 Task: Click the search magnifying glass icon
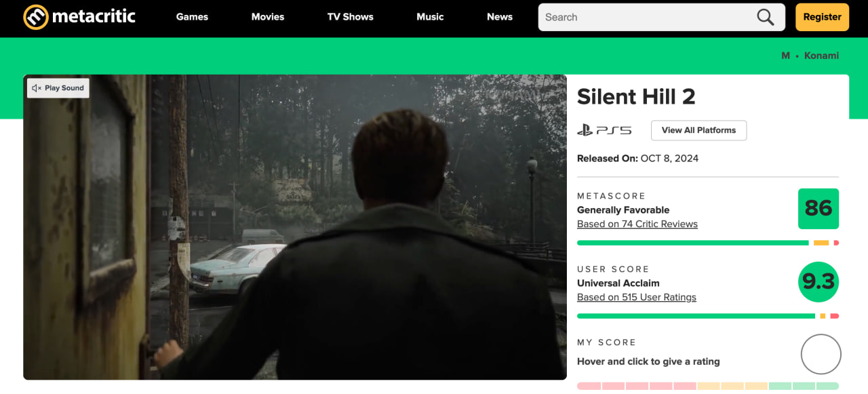pos(765,17)
